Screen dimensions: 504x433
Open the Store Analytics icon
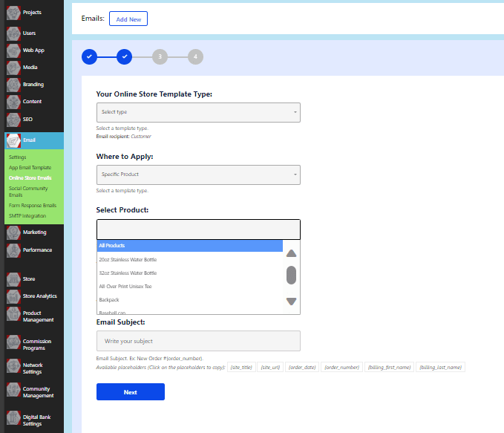13,296
